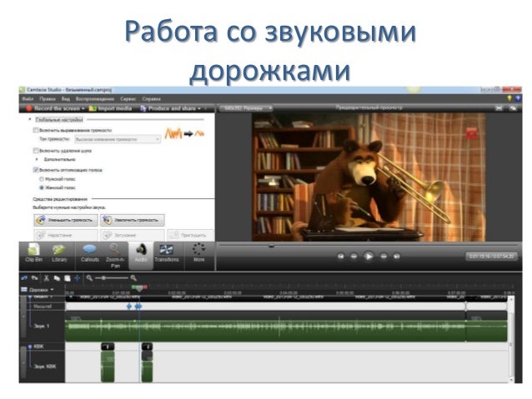532x399 pixels.
Task: Open the View menu
Action: (66, 99)
